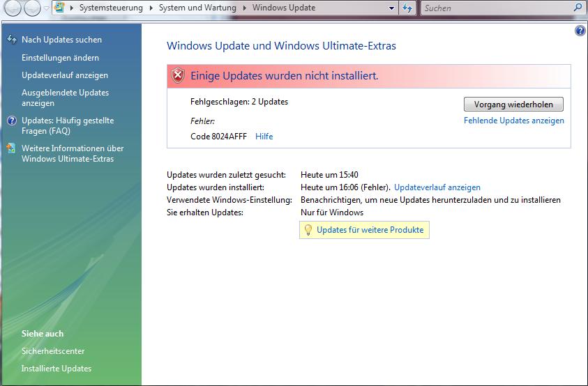Open Weitere Informationen über Windows Ultimate-Extras
The height and width of the screenshot is (386, 588).
click(x=73, y=153)
